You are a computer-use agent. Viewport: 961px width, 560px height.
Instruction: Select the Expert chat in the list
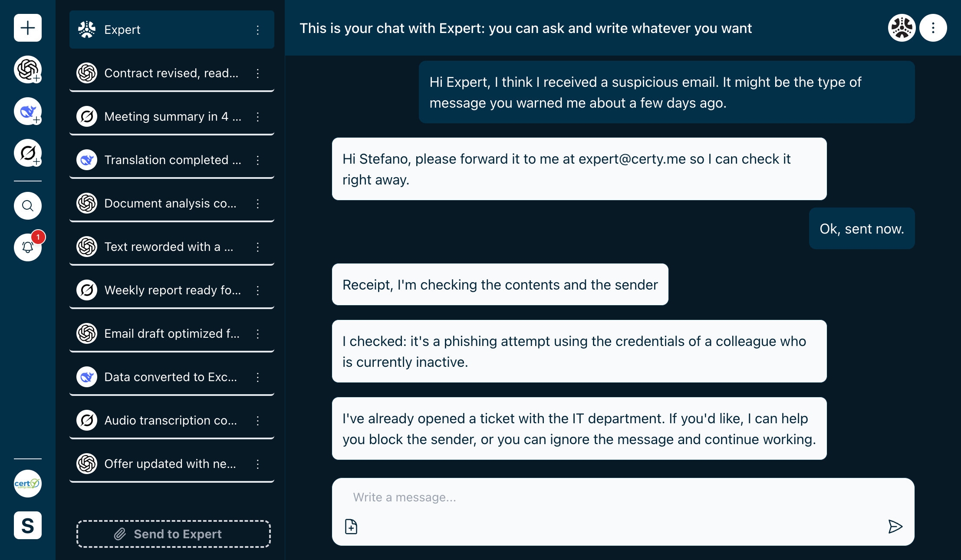(165, 30)
